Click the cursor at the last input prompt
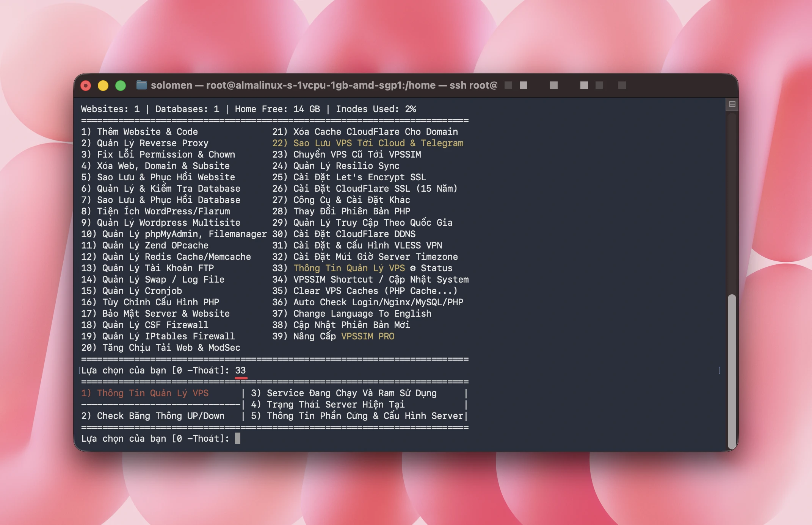 click(238, 438)
